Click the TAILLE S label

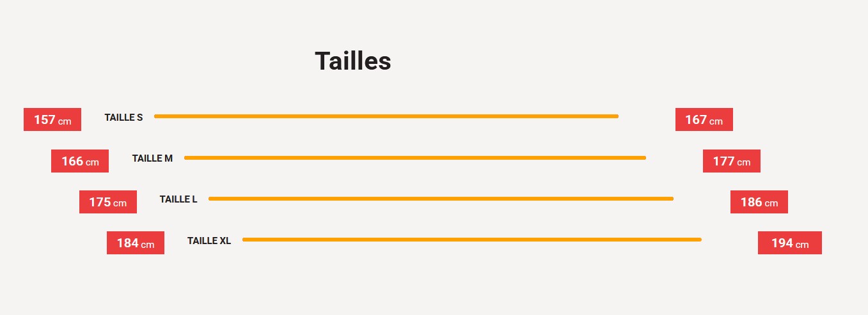tap(123, 118)
